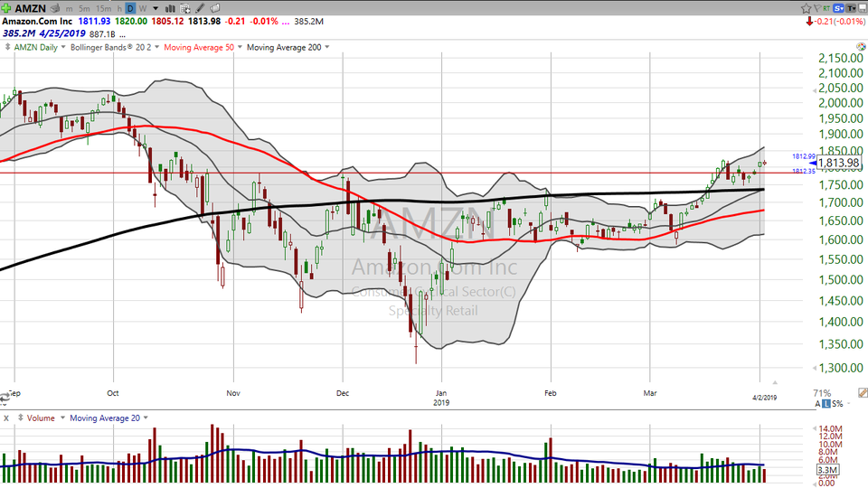Screen dimensions: 868x488
Task: Click the 71% zoom indicator
Action: pos(822,393)
